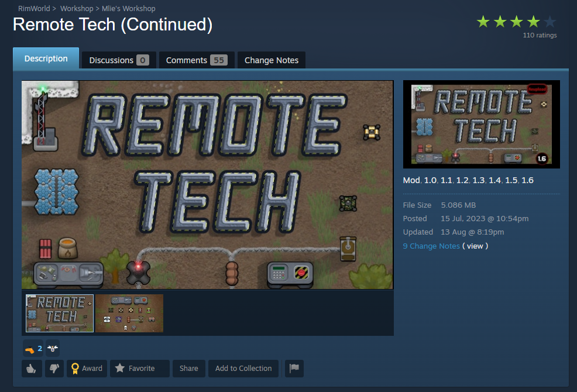Click the Comments count badge 55
The image size is (577, 392).
[x=219, y=60]
